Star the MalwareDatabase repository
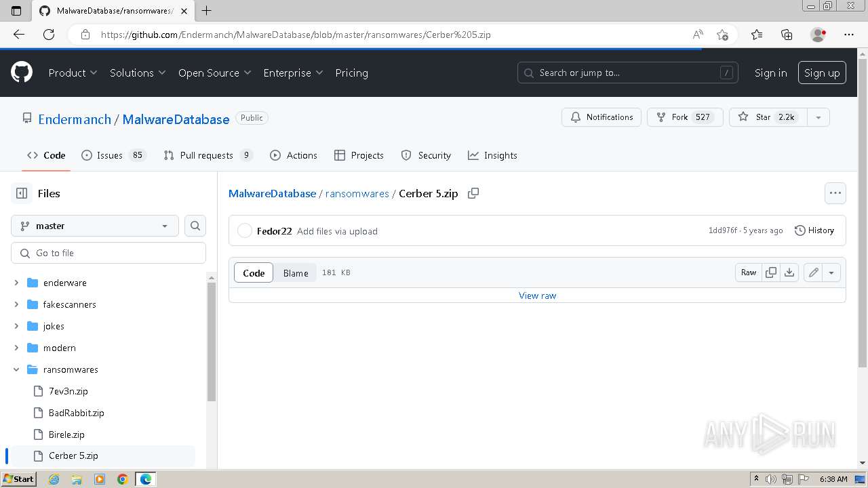 768,117
